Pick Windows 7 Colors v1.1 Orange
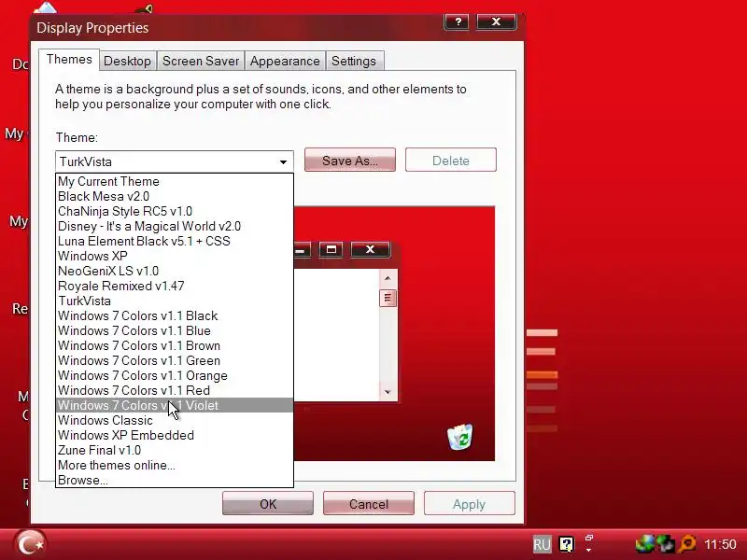The image size is (747, 560). coord(175,375)
